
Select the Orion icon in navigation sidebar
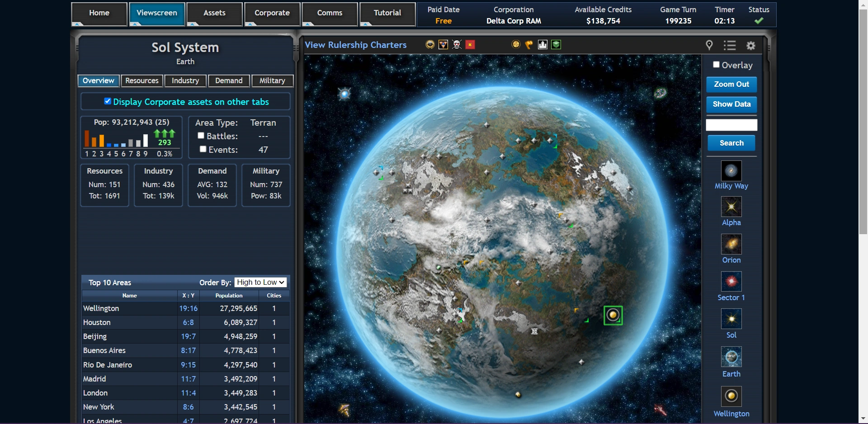[731, 245]
